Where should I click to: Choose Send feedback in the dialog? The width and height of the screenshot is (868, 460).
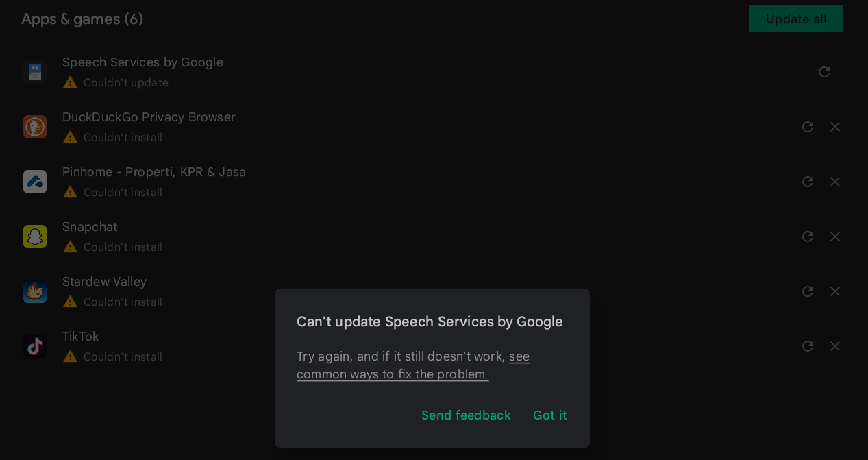[x=466, y=415]
